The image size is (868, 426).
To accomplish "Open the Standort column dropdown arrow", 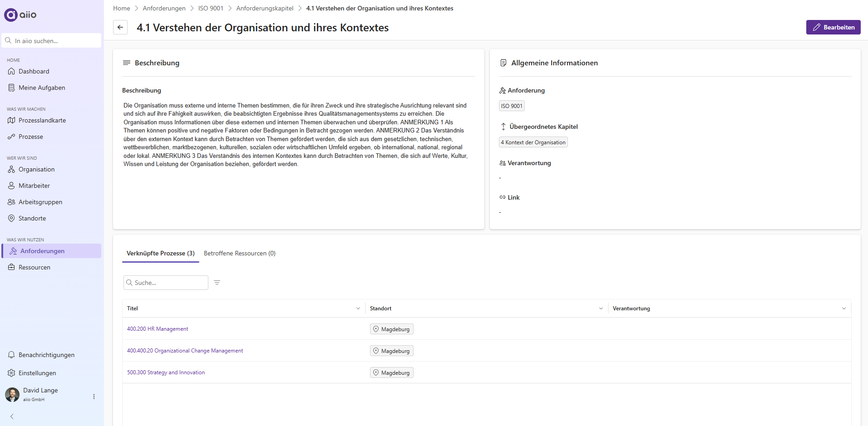I will click(x=601, y=308).
